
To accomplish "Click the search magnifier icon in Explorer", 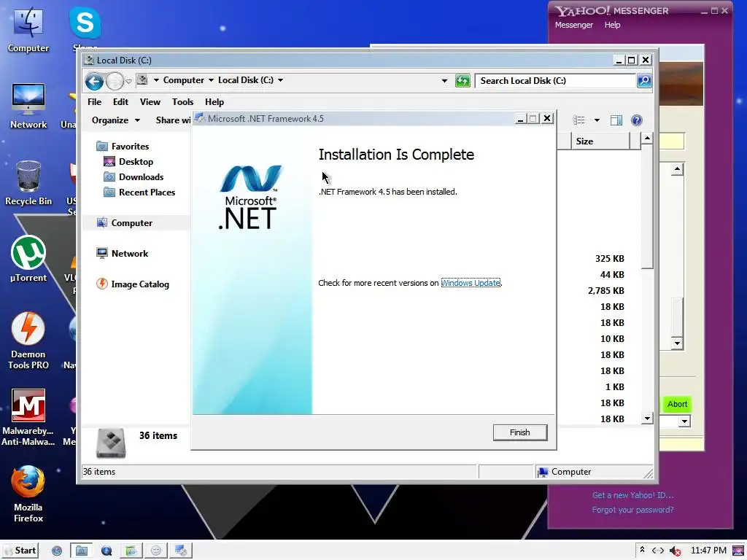I will pos(643,81).
